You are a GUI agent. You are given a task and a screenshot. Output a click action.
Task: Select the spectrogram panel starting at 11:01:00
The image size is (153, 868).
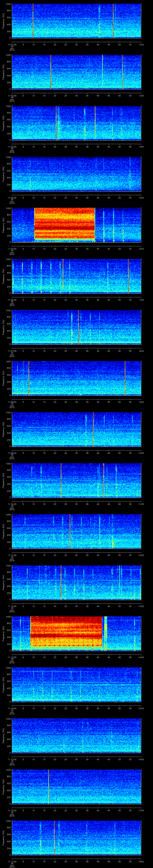coord(76,21)
